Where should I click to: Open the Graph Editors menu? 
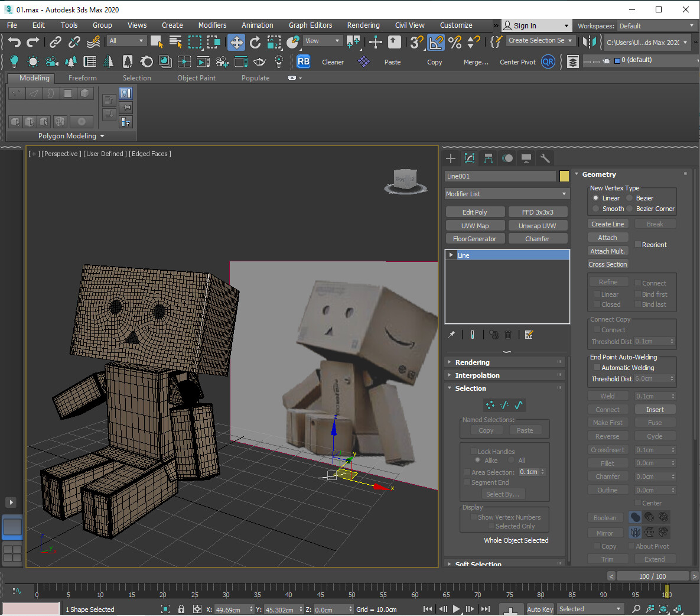coord(310,25)
